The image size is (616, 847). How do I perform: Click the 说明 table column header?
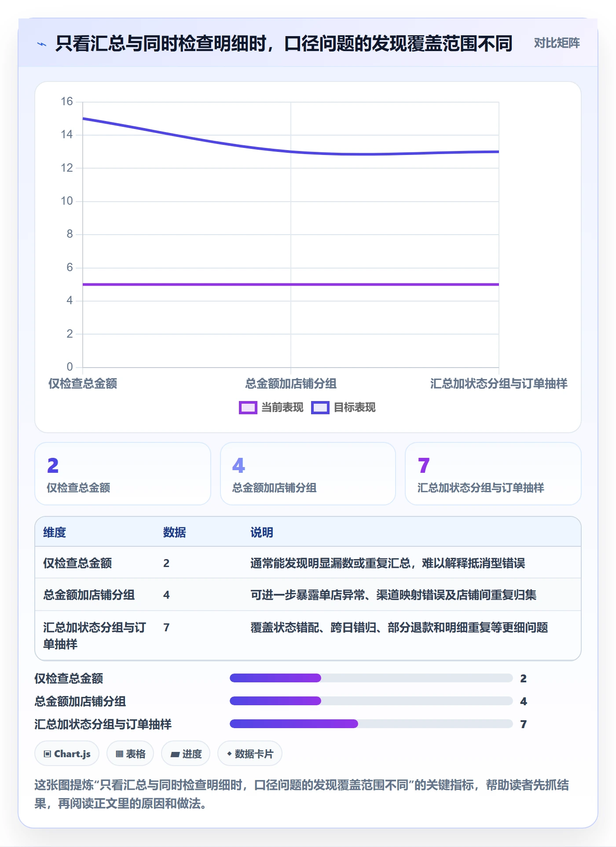(x=262, y=532)
